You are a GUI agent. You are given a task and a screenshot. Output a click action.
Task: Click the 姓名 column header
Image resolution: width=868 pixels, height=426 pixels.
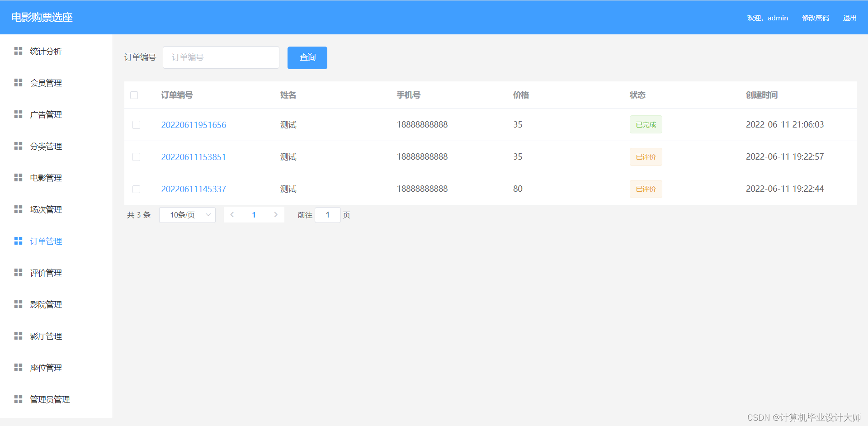click(x=288, y=95)
